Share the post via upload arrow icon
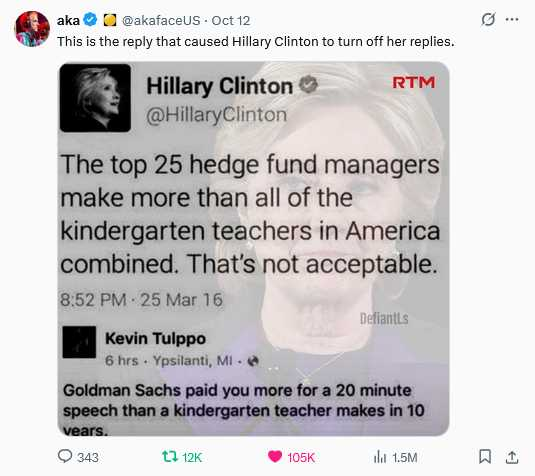 (x=511, y=457)
